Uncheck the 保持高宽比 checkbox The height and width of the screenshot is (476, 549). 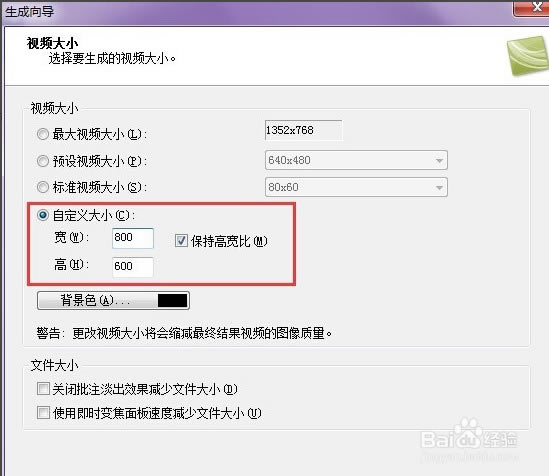(181, 241)
